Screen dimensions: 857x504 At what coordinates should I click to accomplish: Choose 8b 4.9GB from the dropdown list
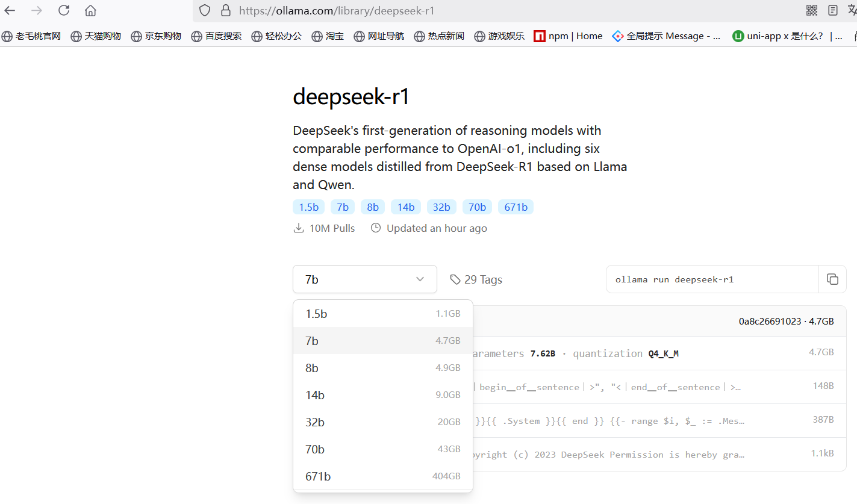click(x=383, y=368)
